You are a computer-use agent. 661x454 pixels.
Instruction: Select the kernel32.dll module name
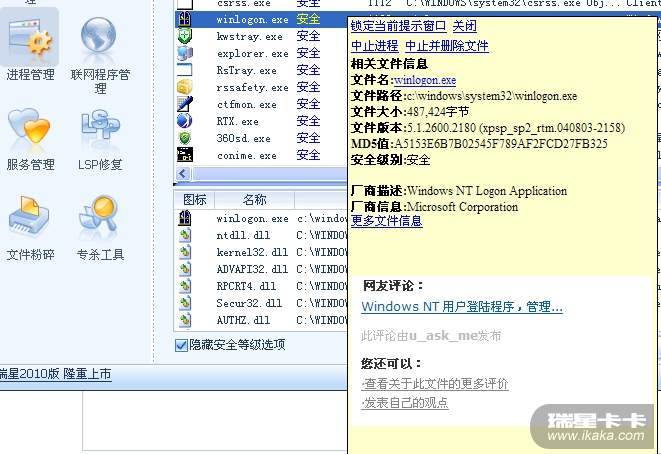(252, 252)
